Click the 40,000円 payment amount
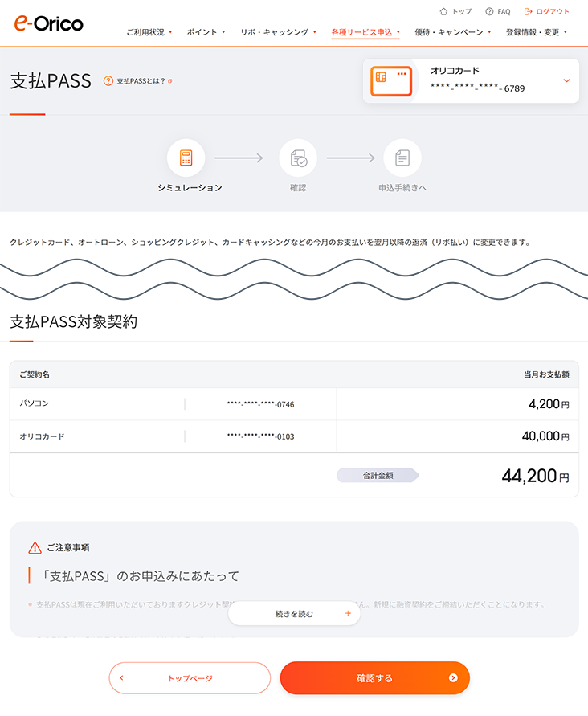Image resolution: width=588 pixels, height=716 pixels. pos(545,436)
